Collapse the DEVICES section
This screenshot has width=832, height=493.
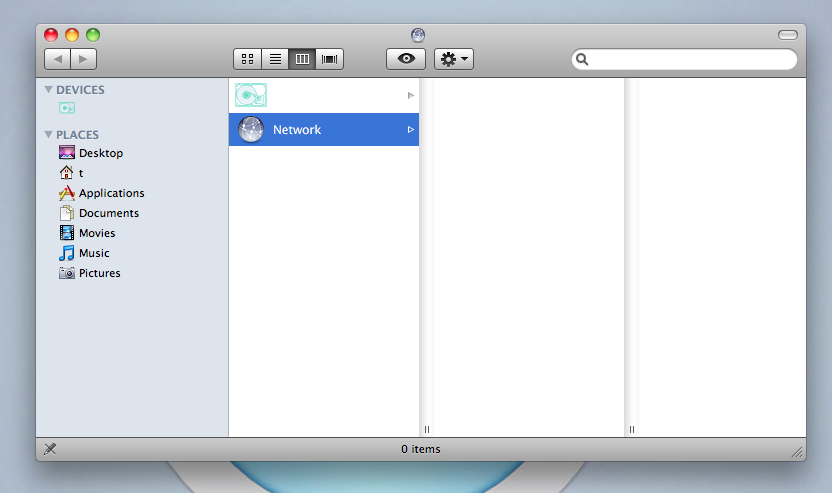(x=48, y=90)
